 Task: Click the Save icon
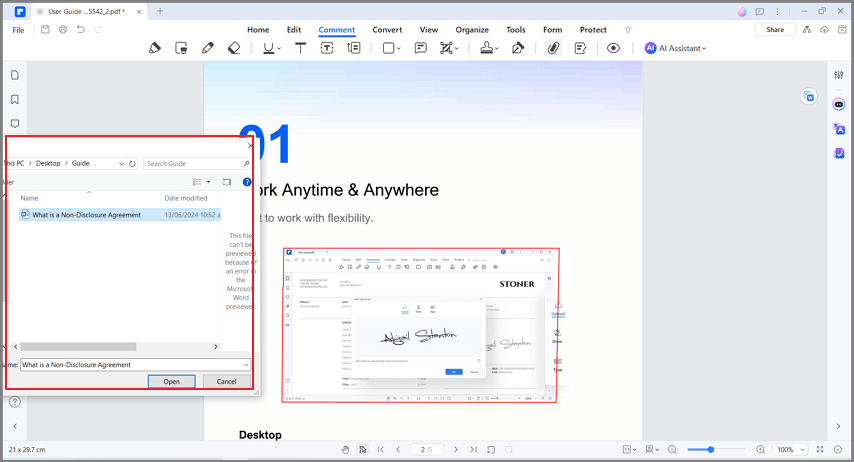click(45, 29)
